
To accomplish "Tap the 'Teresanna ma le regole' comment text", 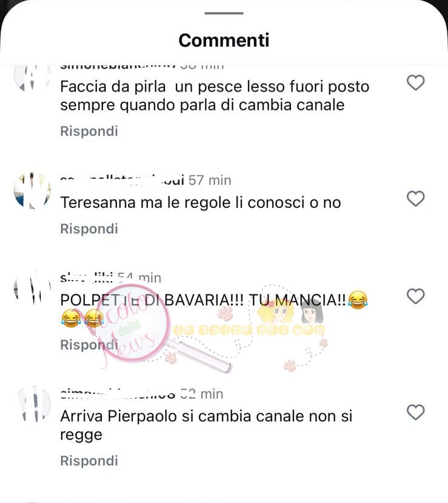I will coord(201,203).
